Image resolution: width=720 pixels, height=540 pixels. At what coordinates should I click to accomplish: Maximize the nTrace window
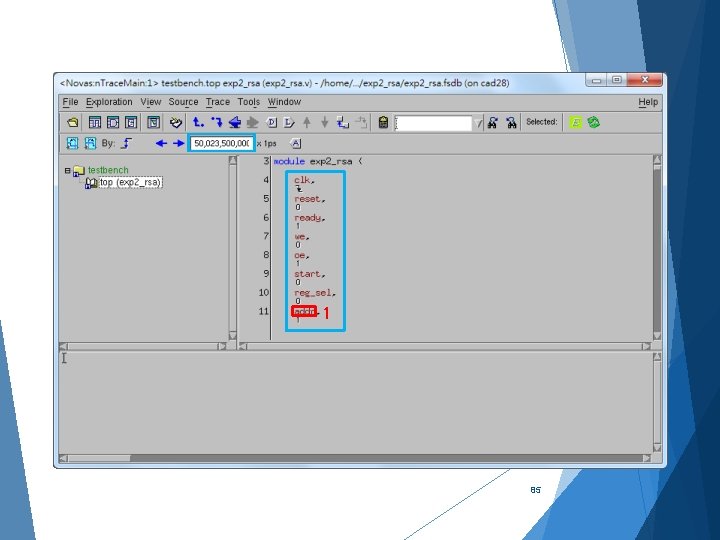pyautogui.click(x=617, y=79)
